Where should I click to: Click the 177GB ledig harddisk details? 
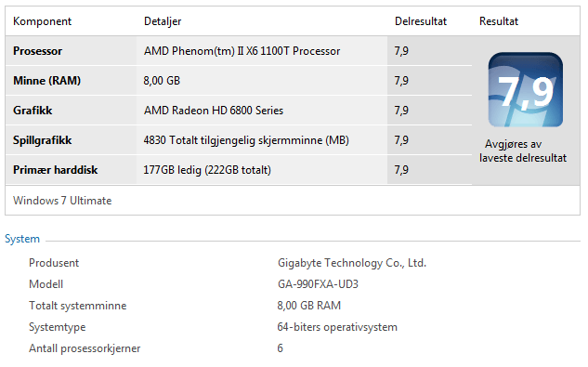(x=207, y=170)
